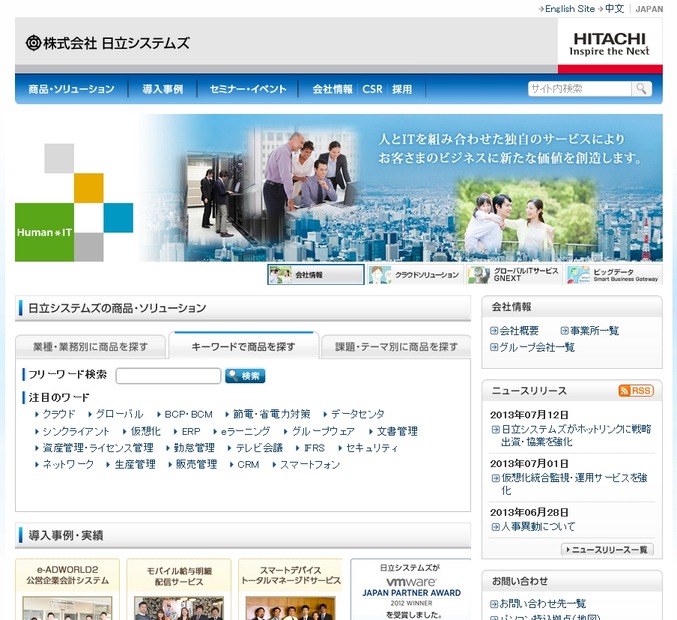Open the CSR navigation item
This screenshot has height=620, width=677.
pos(372,89)
